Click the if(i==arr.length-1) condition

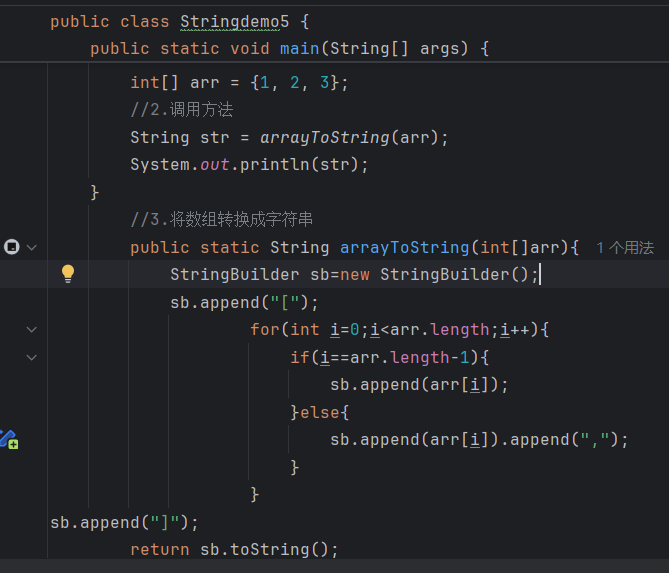390,358
